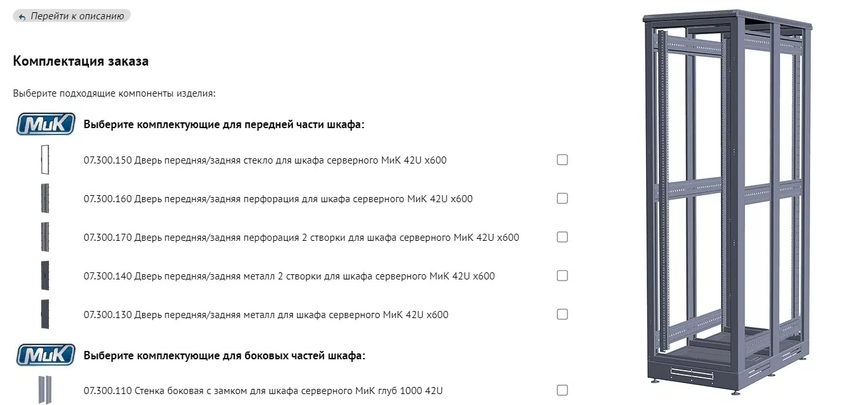868x405 pixels.
Task: Open the perforated door 07.300.160 thumbnail
Action: (45, 198)
